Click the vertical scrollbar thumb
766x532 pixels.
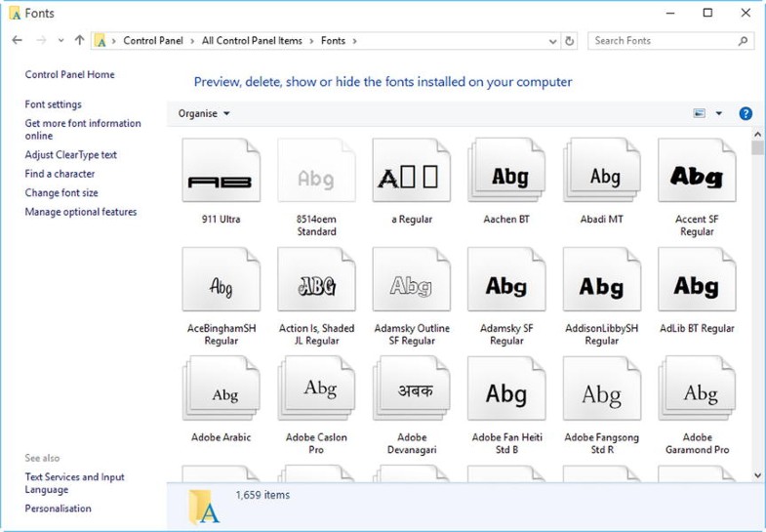(757, 148)
